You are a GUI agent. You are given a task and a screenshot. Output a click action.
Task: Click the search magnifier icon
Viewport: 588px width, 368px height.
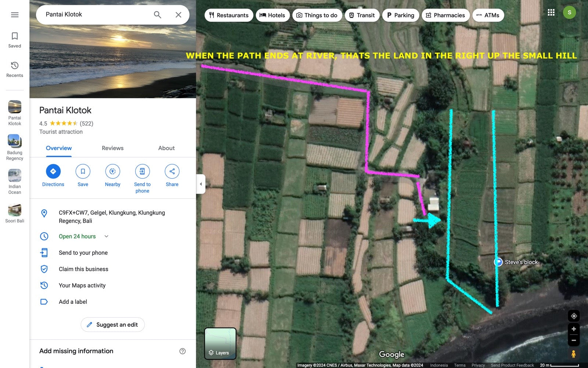[x=157, y=15]
